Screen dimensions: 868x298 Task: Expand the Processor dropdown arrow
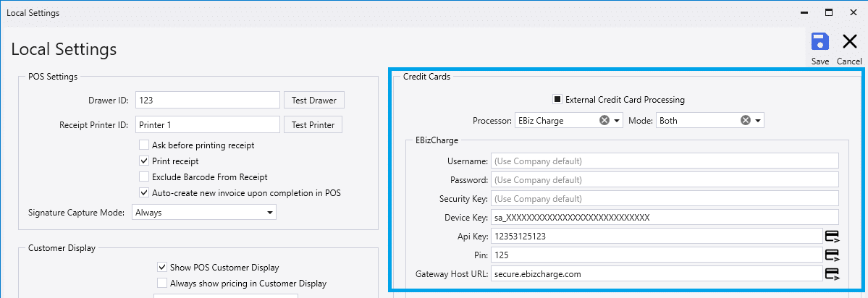[x=618, y=120]
